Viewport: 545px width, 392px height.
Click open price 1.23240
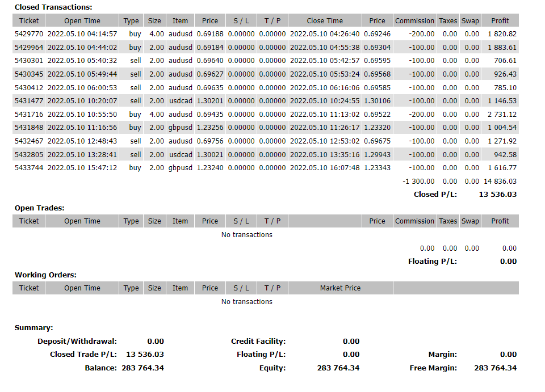tap(210, 168)
